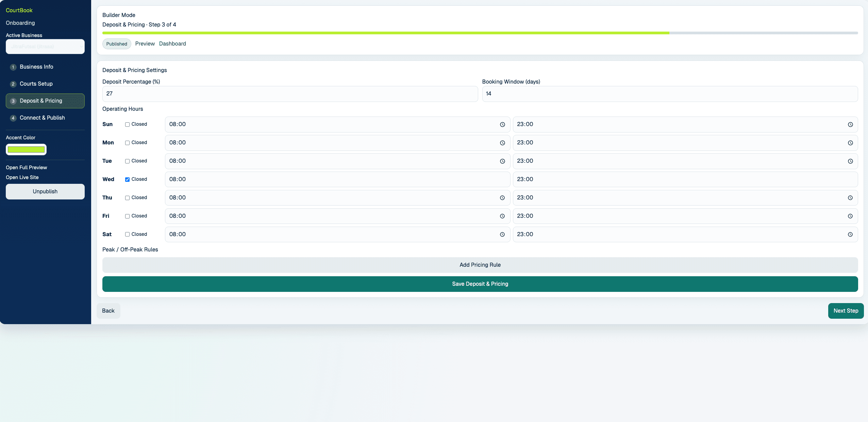This screenshot has height=422, width=868.
Task: Enable the Closed checkbox for Saturday
Action: 127,234
